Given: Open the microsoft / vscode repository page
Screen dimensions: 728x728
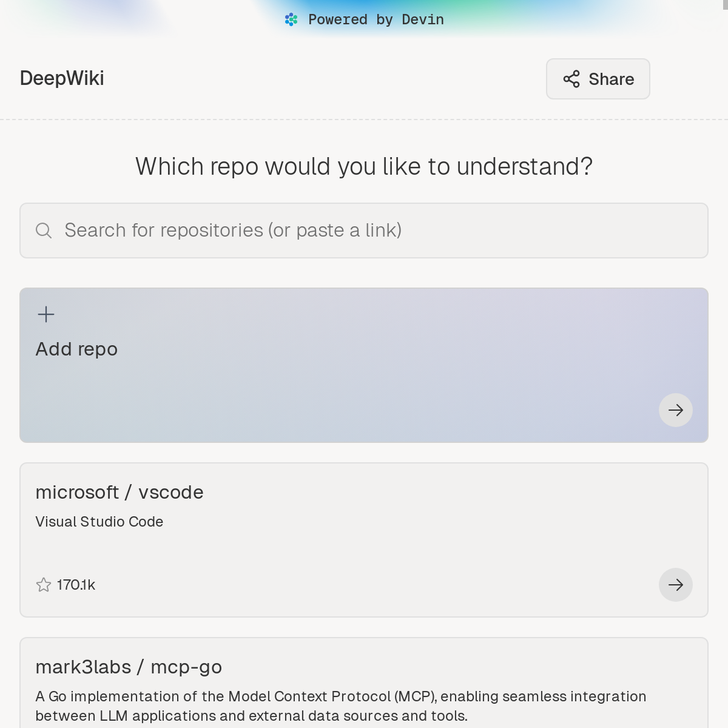Looking at the screenshot, I should pyautogui.click(x=120, y=492).
